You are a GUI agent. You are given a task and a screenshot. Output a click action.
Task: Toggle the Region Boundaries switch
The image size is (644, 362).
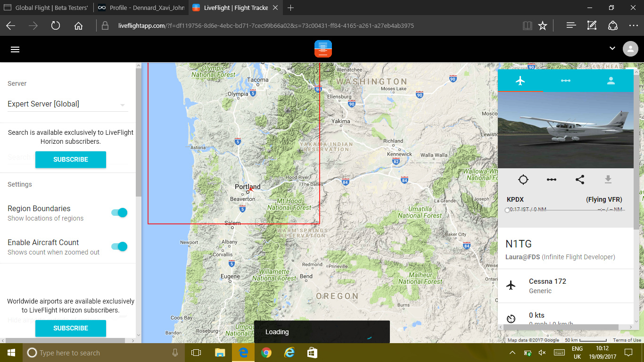pos(119,213)
